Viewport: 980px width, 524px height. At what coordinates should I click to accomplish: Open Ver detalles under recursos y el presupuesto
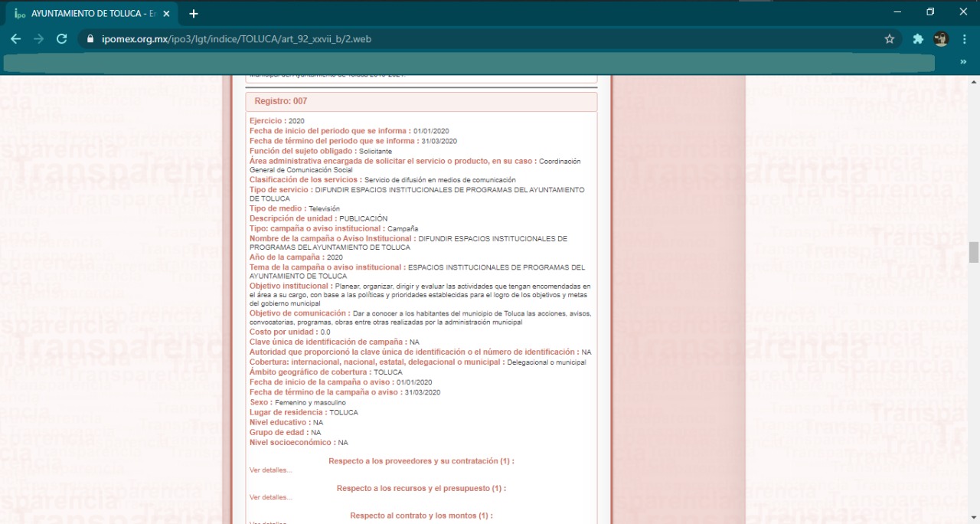[271, 497]
